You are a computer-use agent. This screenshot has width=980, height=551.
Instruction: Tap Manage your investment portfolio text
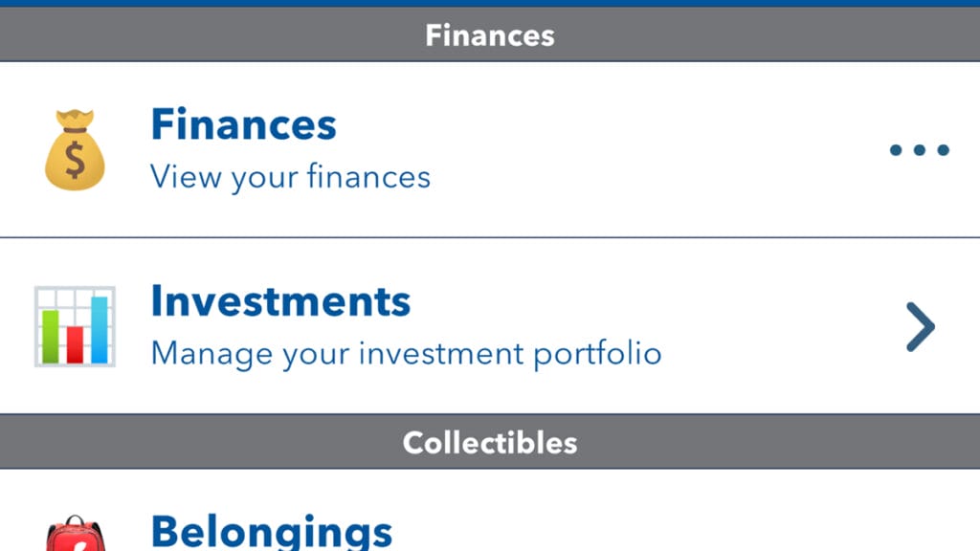(x=405, y=352)
